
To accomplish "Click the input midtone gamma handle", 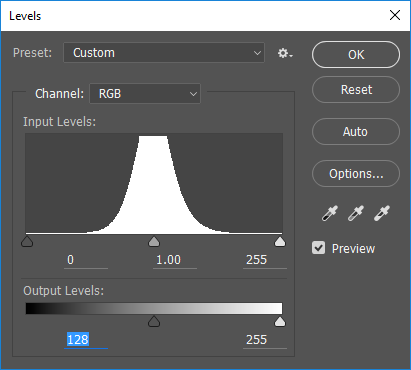I will pyautogui.click(x=154, y=241).
